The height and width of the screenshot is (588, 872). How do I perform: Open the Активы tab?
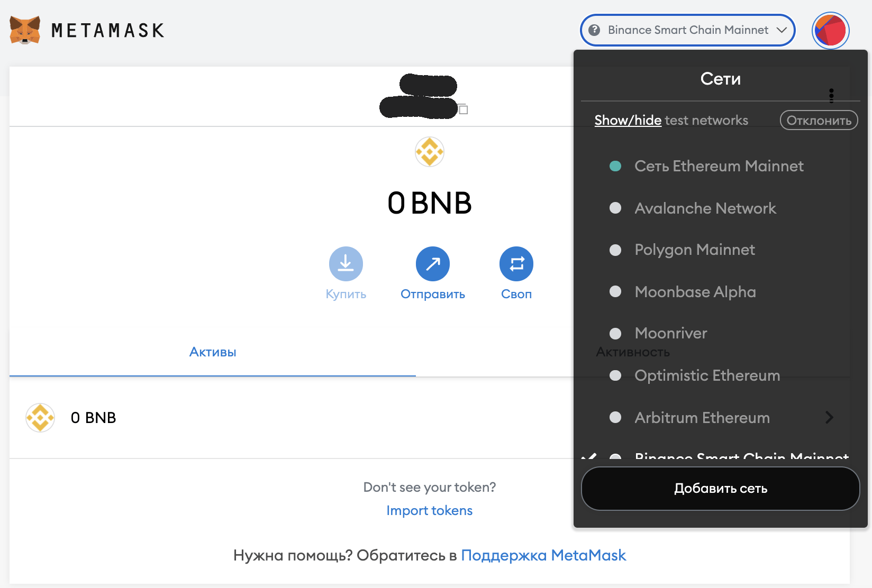pyautogui.click(x=213, y=352)
